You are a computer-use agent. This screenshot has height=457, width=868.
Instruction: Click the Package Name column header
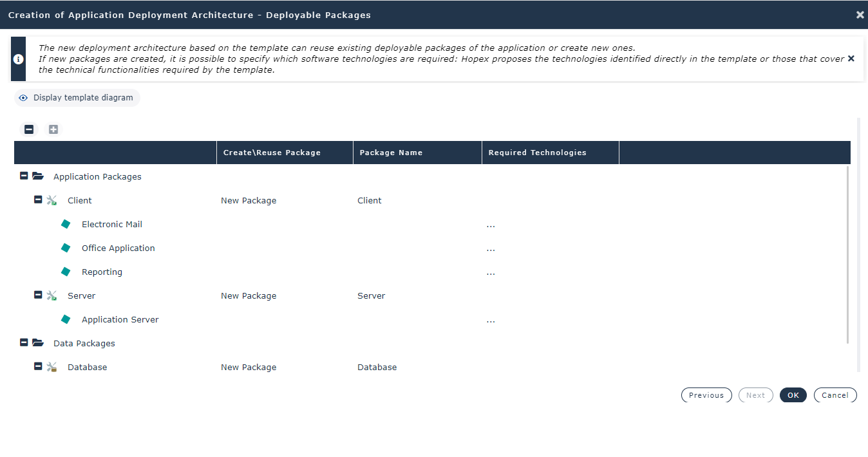pos(391,153)
